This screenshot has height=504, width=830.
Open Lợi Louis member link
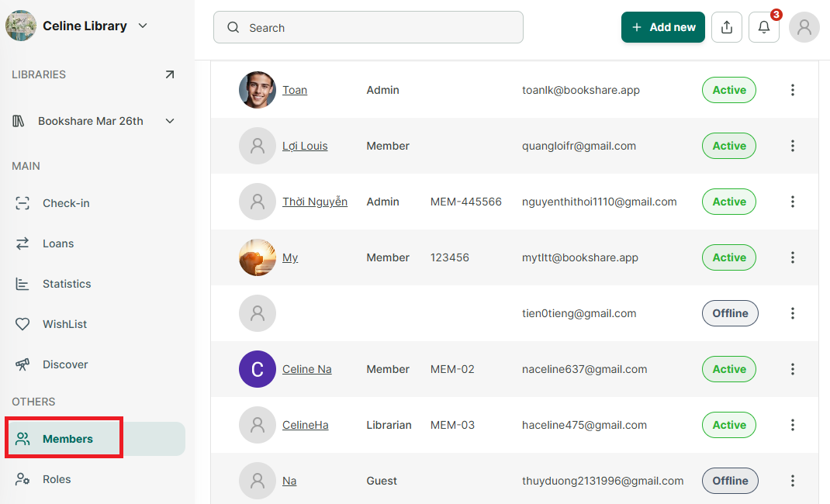click(x=305, y=146)
